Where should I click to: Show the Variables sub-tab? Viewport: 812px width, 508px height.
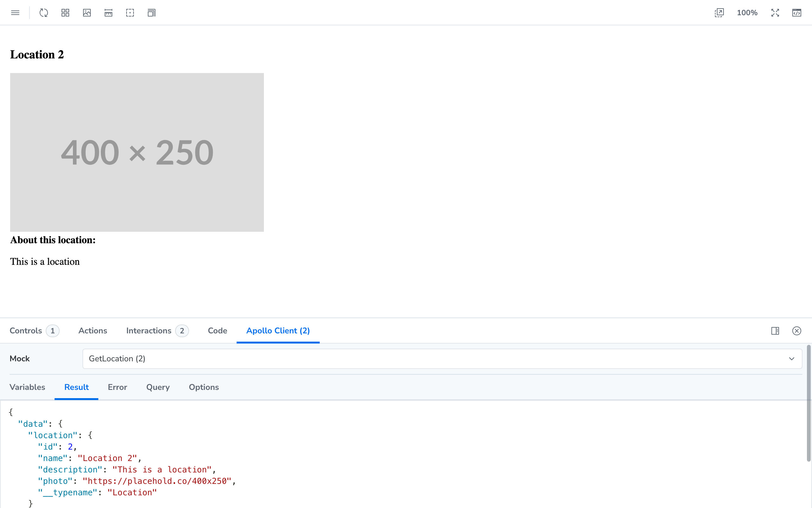(x=27, y=387)
